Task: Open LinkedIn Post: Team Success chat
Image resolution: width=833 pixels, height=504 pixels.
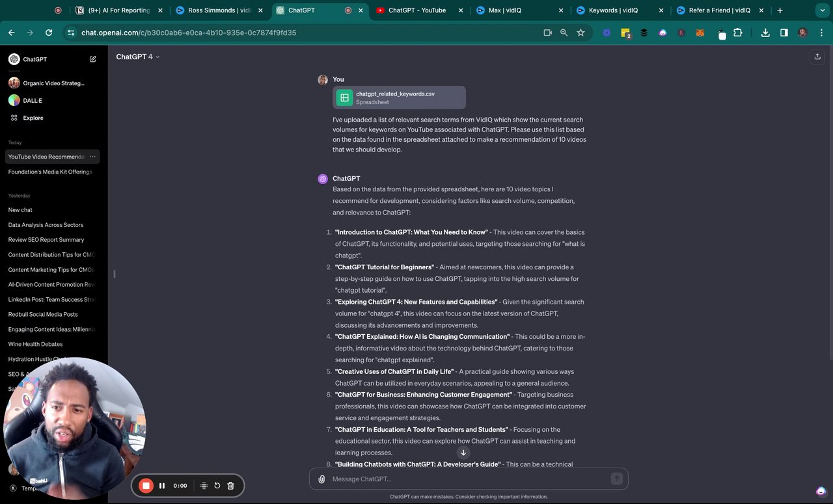Action: coord(52,300)
